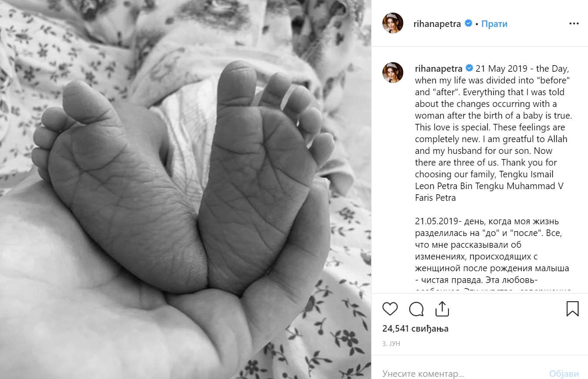Open the profile avatar next to the caption

pyautogui.click(x=393, y=73)
